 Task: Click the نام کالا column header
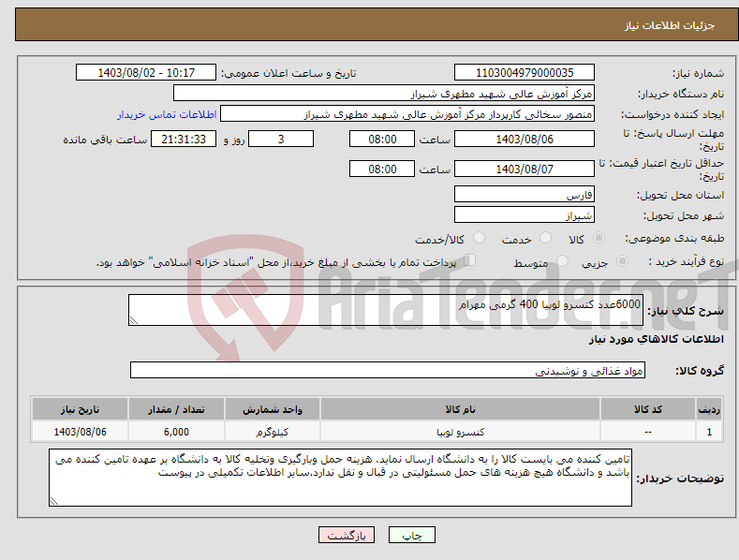point(460,409)
